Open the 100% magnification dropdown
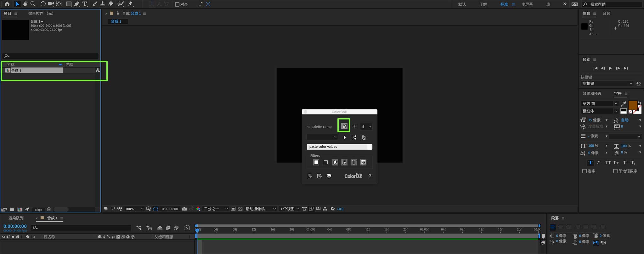 point(134,209)
